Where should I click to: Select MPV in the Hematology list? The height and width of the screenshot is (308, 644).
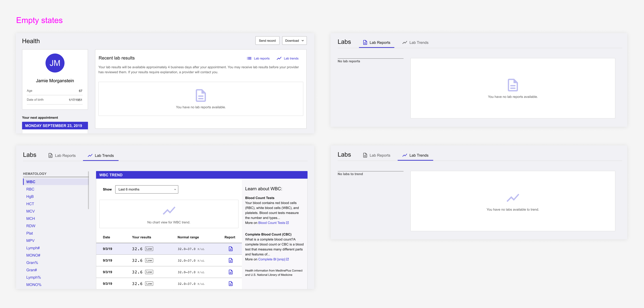coord(30,241)
